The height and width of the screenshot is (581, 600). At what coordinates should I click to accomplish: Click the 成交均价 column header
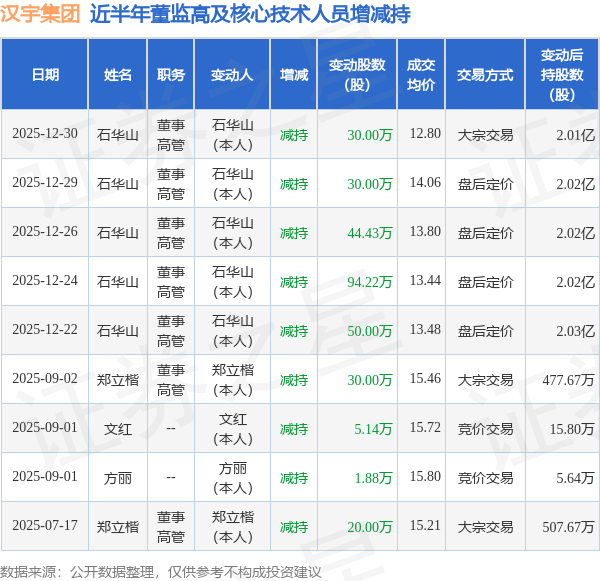click(x=421, y=75)
